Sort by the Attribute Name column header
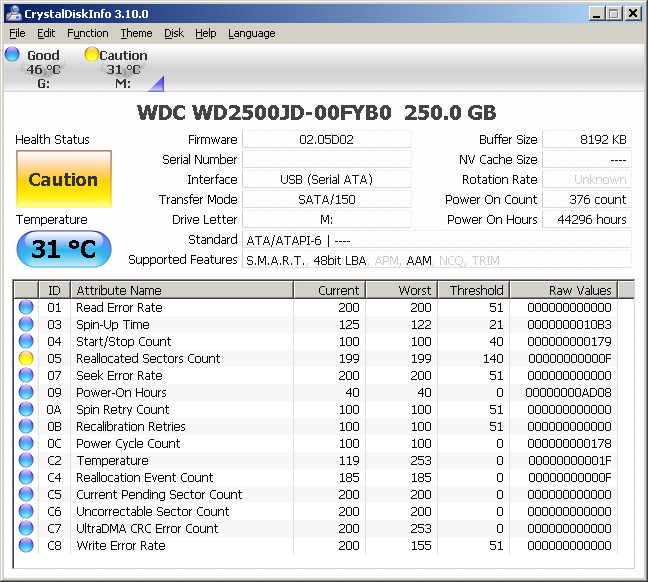This screenshot has width=648, height=582. point(181,290)
